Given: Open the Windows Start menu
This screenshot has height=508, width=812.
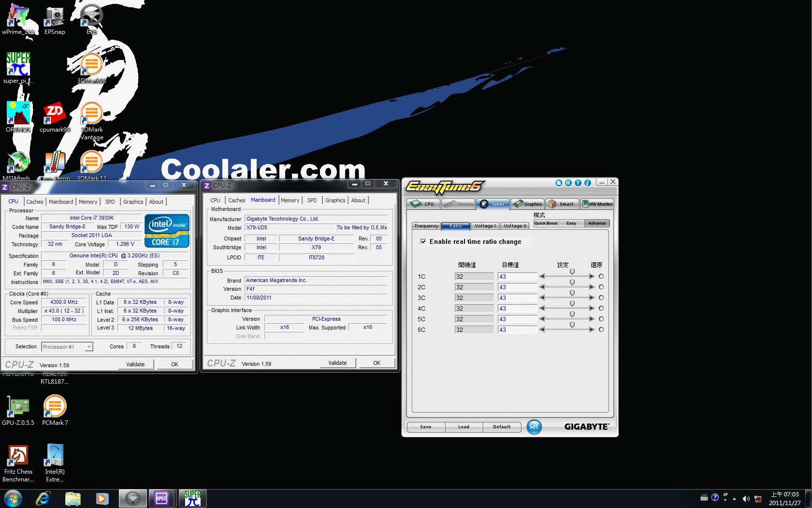Looking at the screenshot, I should (x=13, y=498).
